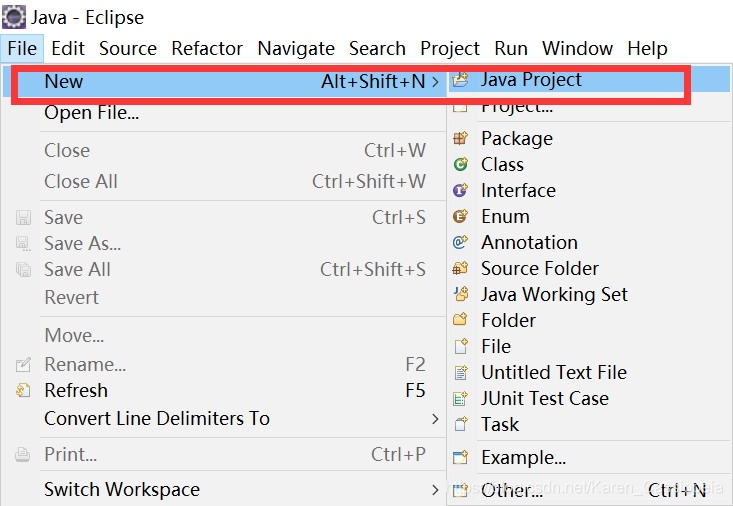Open the Search menu

[377, 48]
